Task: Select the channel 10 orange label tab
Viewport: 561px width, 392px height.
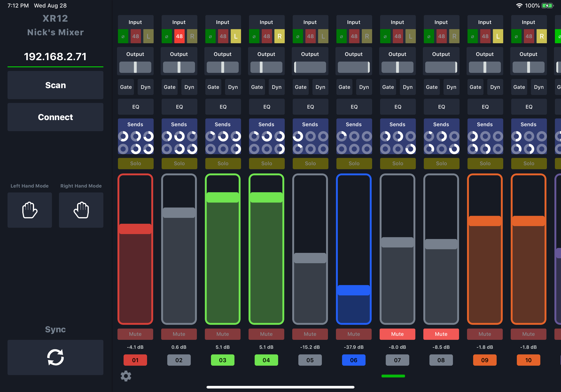Action: click(x=528, y=360)
